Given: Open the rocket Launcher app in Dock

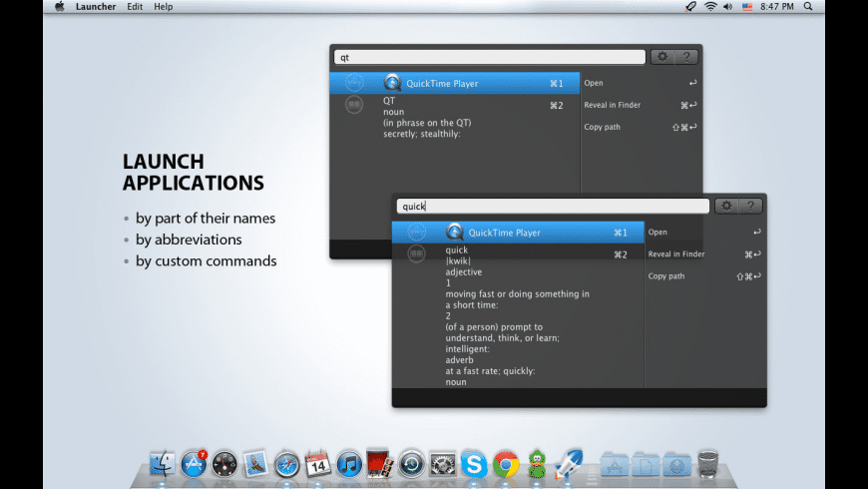Looking at the screenshot, I should (x=569, y=463).
